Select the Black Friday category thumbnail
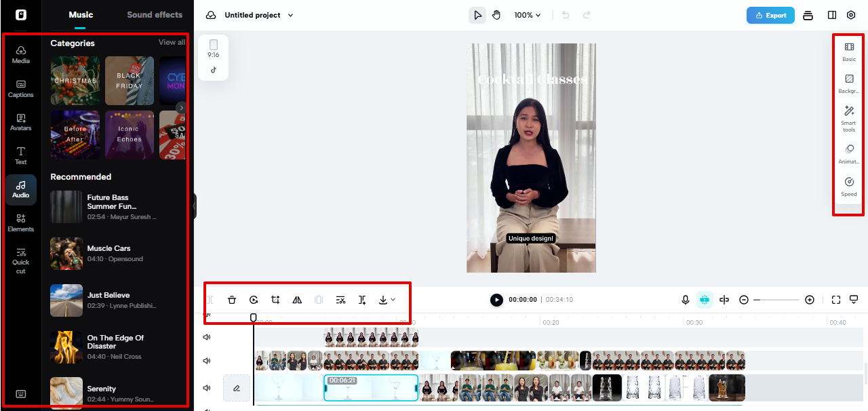The image size is (868, 411). coord(130,81)
